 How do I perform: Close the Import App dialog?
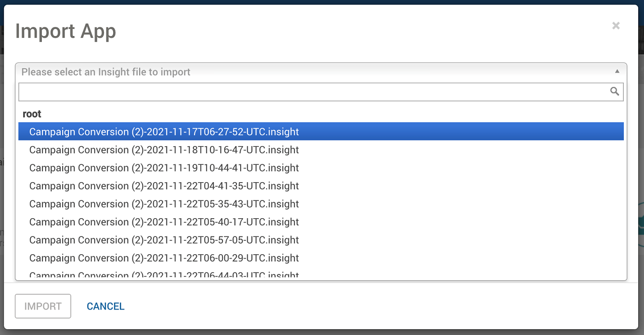pos(616,26)
